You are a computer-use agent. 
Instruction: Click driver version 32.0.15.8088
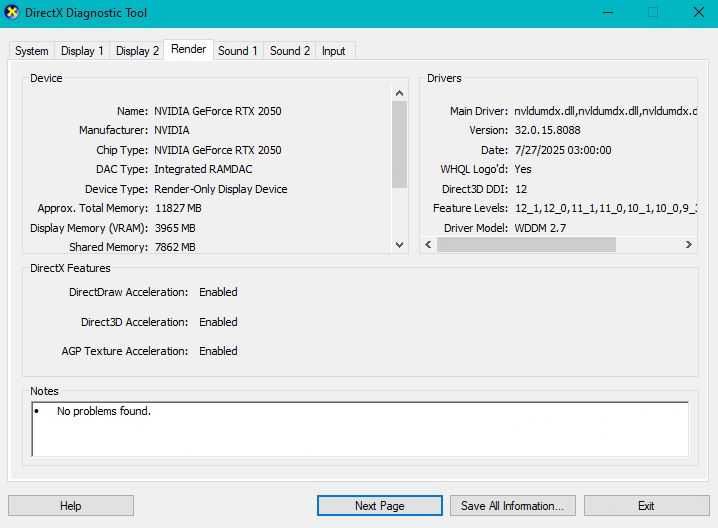point(547,130)
